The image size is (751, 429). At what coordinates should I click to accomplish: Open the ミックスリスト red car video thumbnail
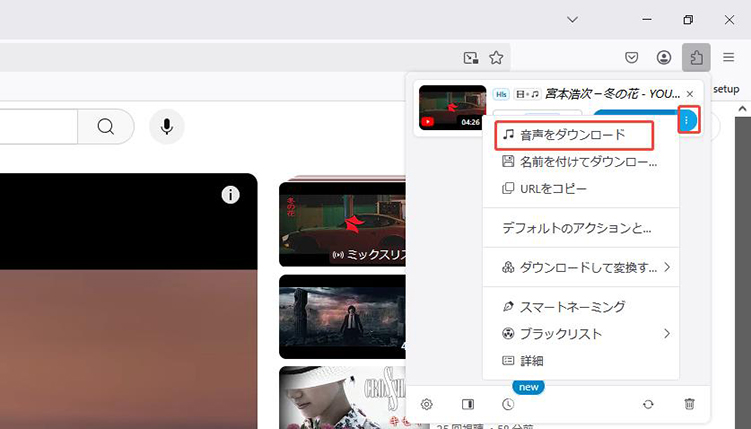tap(342, 224)
